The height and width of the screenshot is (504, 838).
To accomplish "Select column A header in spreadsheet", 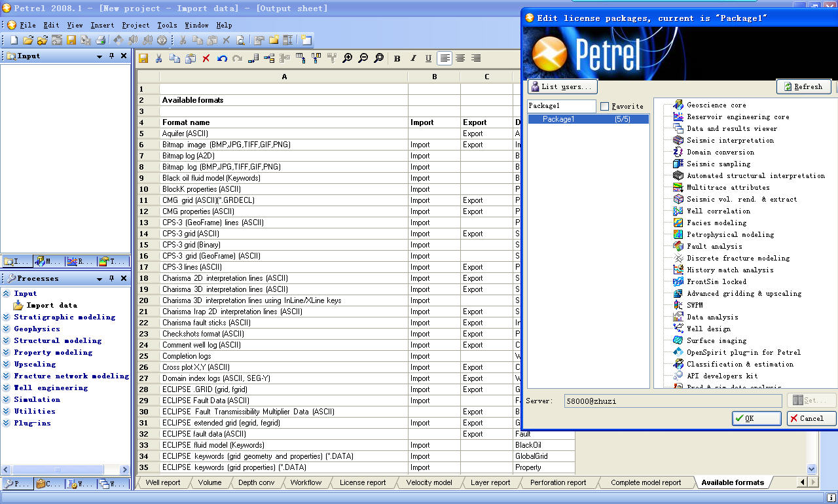I will click(283, 77).
